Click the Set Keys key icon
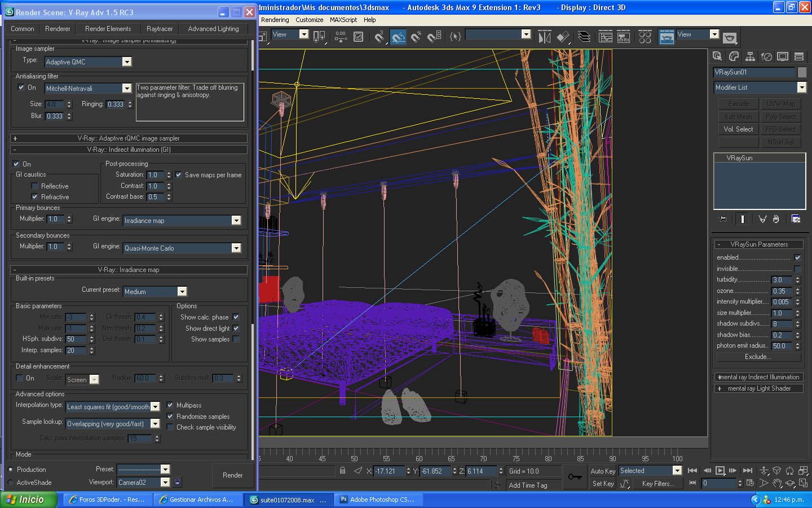The width and height of the screenshot is (812, 508). (x=575, y=477)
